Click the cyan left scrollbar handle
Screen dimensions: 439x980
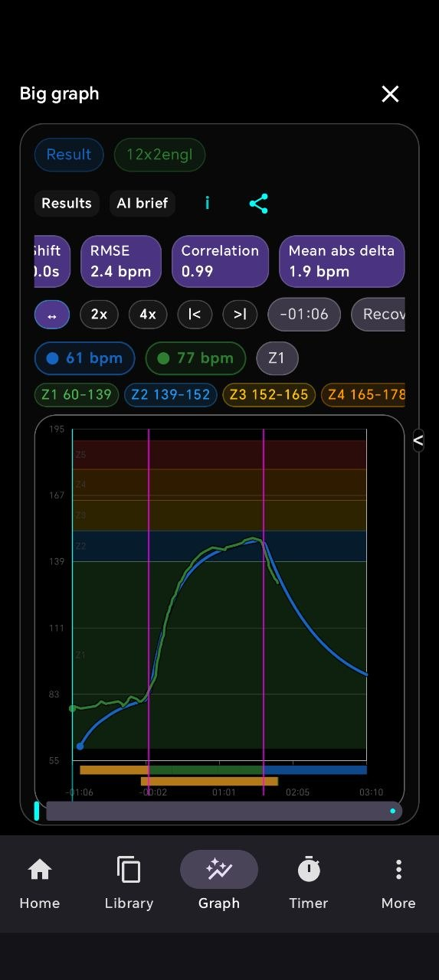click(37, 811)
